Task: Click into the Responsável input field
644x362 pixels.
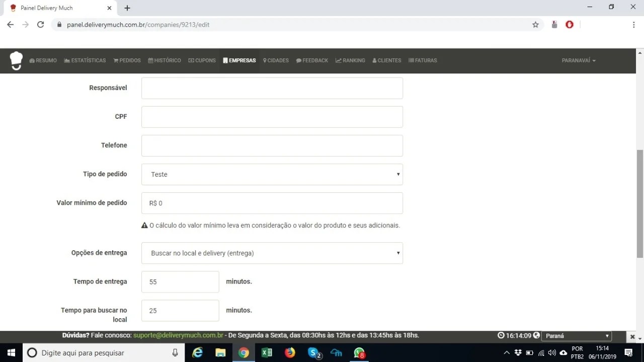Action: [x=272, y=88]
